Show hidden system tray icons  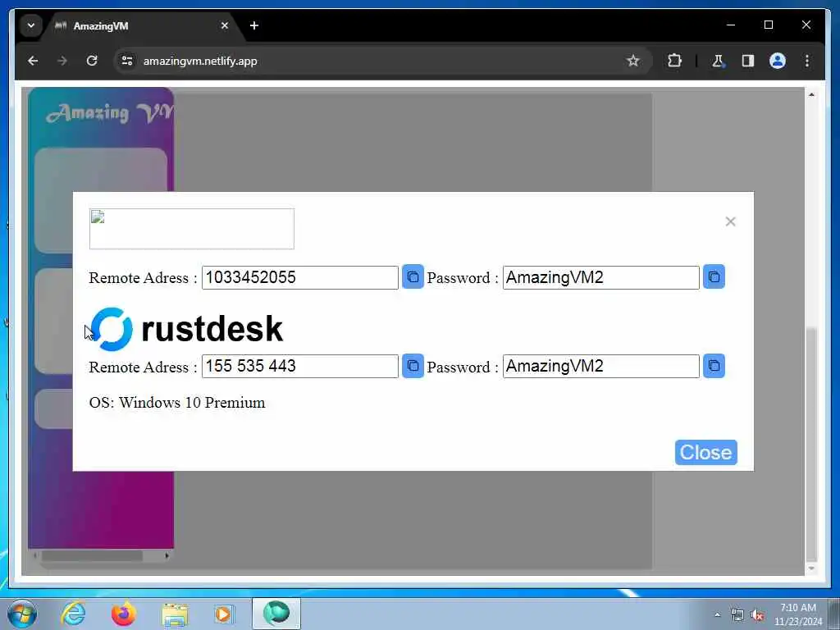717,614
